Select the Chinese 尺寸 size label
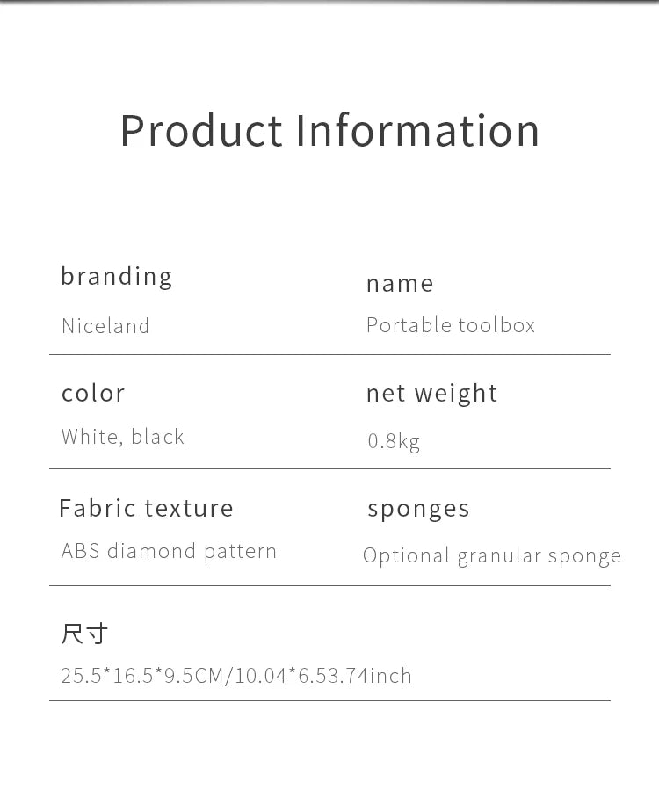This screenshot has width=659, height=812. click(84, 634)
